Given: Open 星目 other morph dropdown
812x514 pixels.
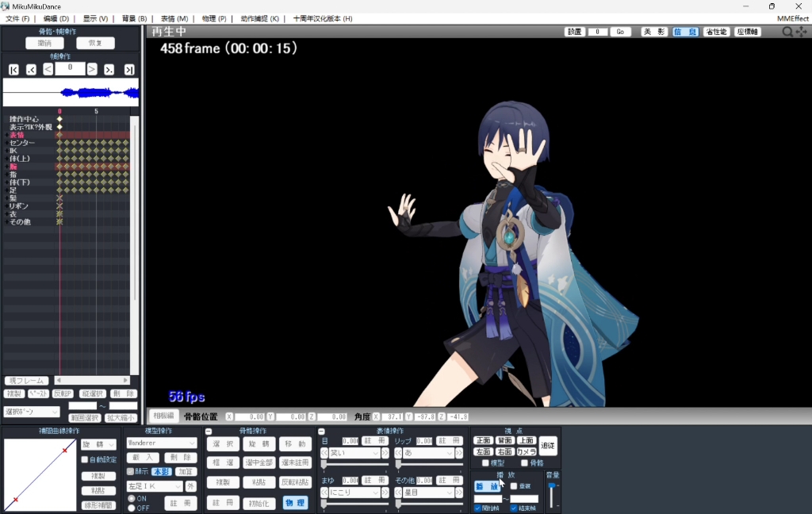Looking at the screenshot, I should click(429, 493).
